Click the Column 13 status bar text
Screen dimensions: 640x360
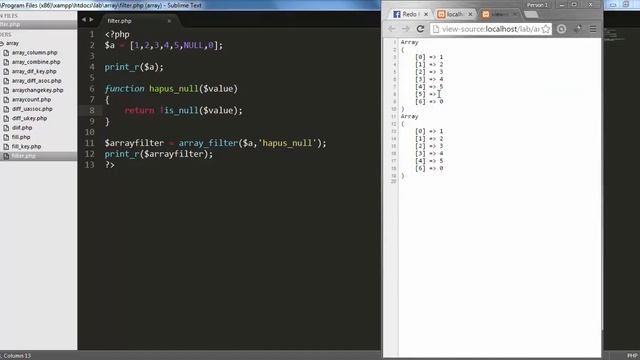(x=17, y=356)
